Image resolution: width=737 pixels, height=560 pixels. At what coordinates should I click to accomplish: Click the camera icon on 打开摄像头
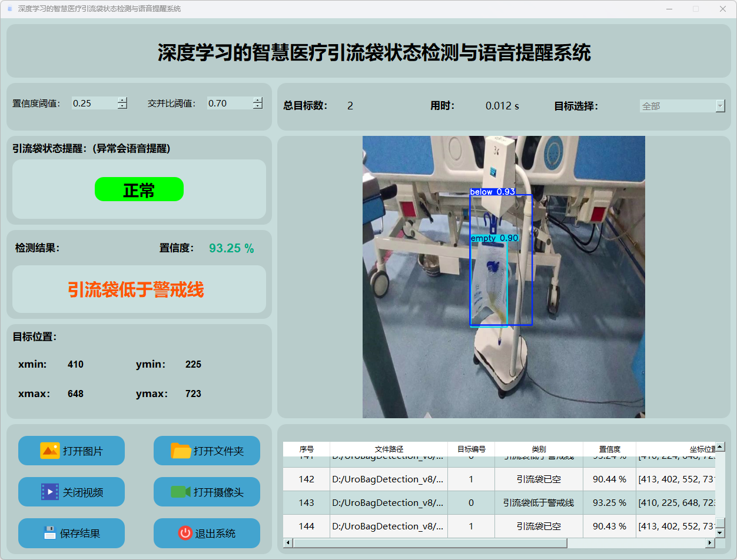[x=181, y=492]
